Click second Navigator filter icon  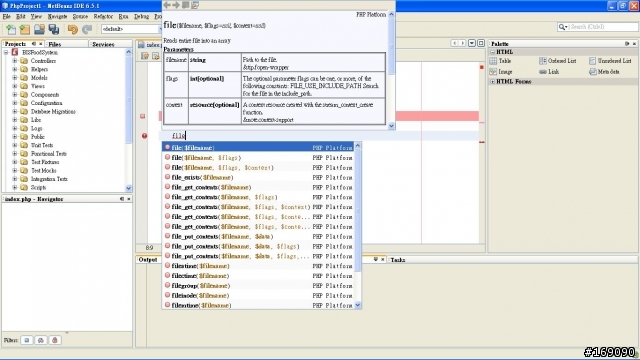(41, 340)
